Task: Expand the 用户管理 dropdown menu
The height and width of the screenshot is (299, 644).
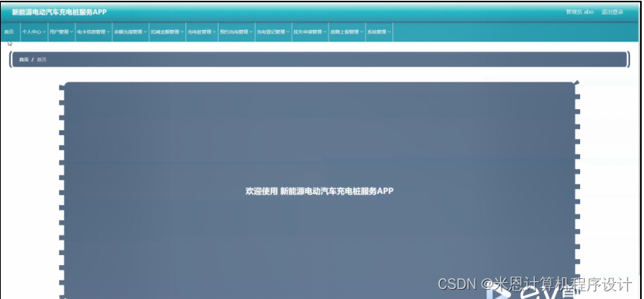Action: 62,32
